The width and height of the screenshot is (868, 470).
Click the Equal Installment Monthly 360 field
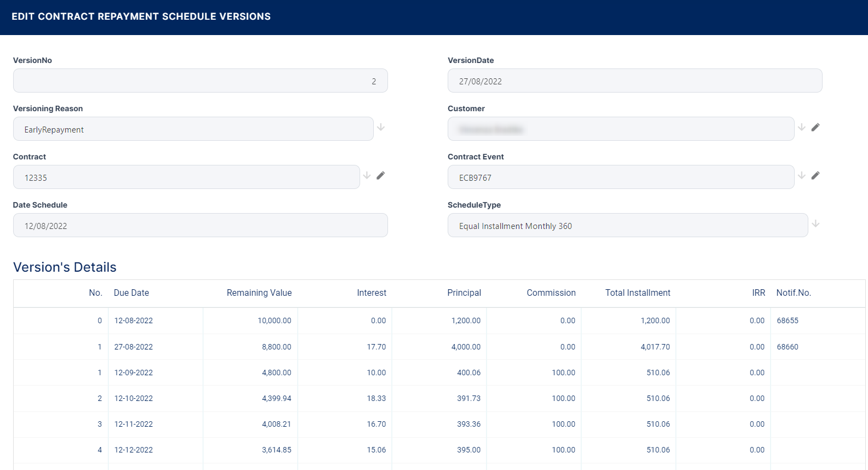(627, 226)
